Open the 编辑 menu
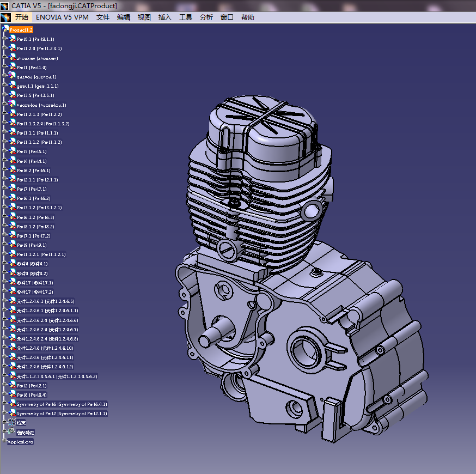Viewport: 476px width, 474px height. click(x=123, y=17)
